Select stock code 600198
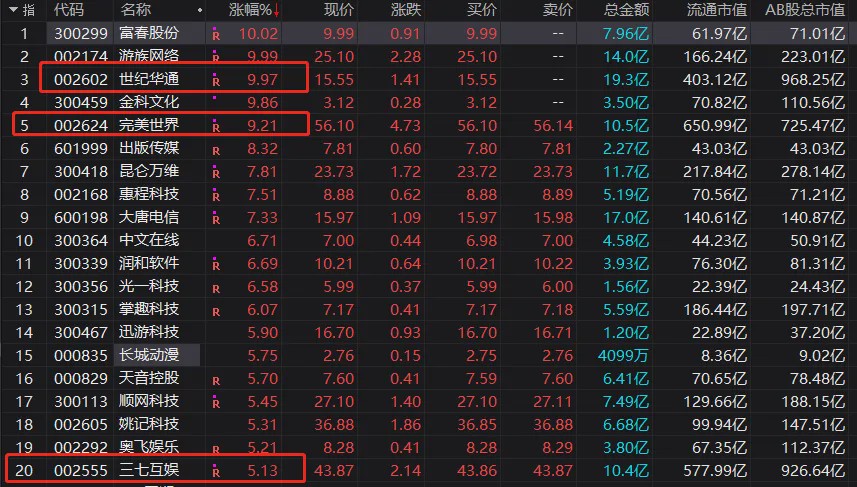The height and width of the screenshot is (487, 857). [x=81, y=217]
